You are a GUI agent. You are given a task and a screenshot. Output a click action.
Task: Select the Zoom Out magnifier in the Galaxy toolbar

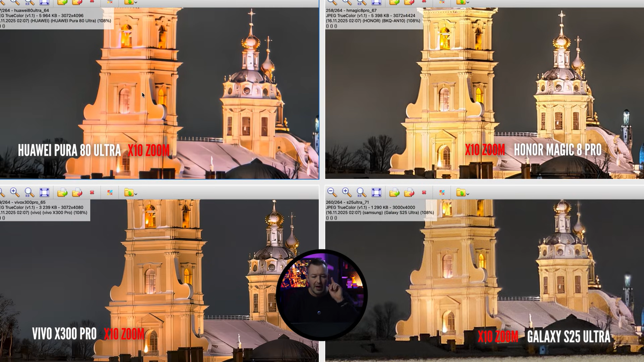(x=331, y=191)
